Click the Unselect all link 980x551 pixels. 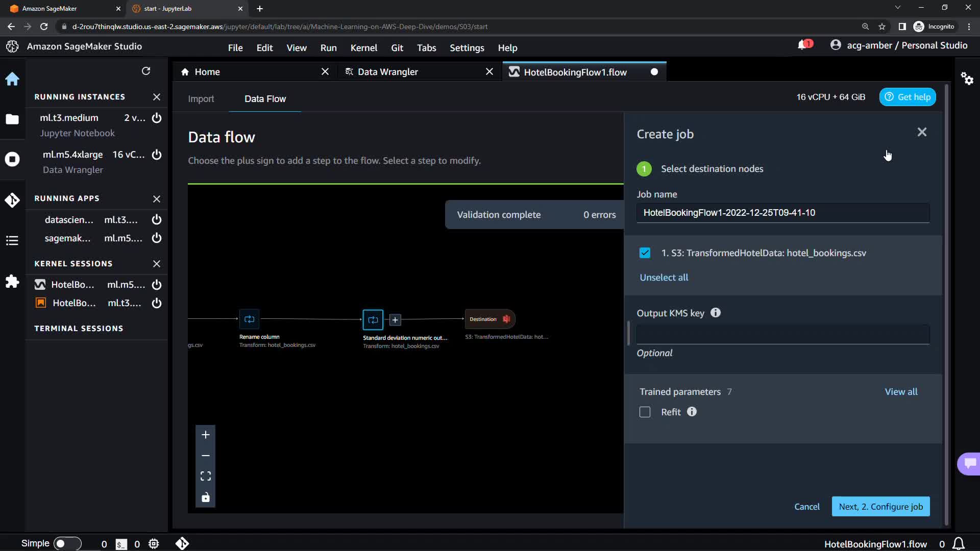click(x=664, y=278)
